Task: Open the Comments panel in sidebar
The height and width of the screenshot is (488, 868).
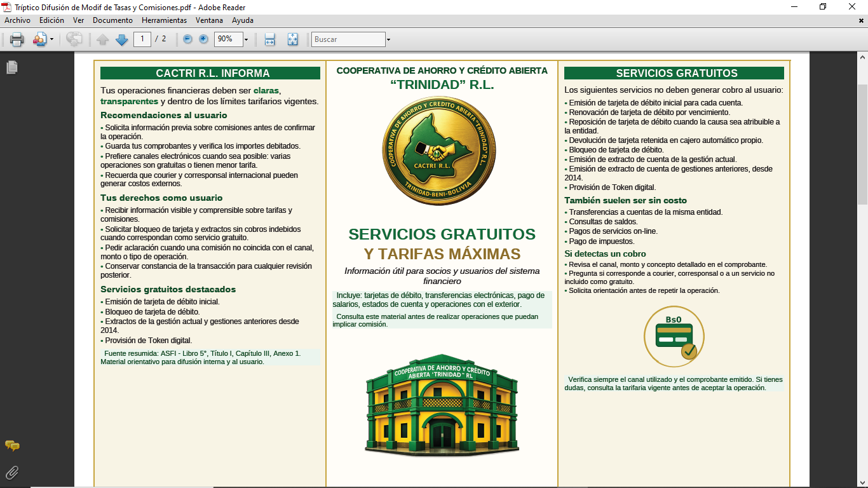Action: [x=12, y=446]
